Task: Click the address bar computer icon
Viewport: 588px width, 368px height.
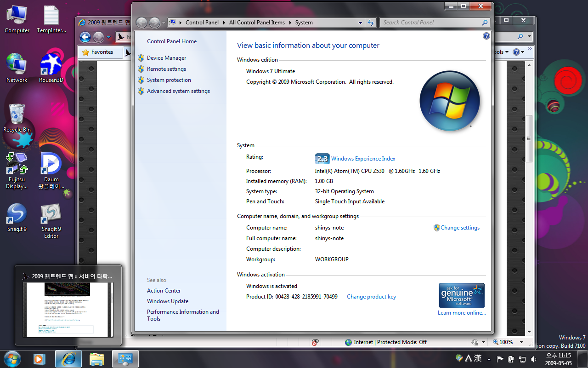Action: pos(173,22)
